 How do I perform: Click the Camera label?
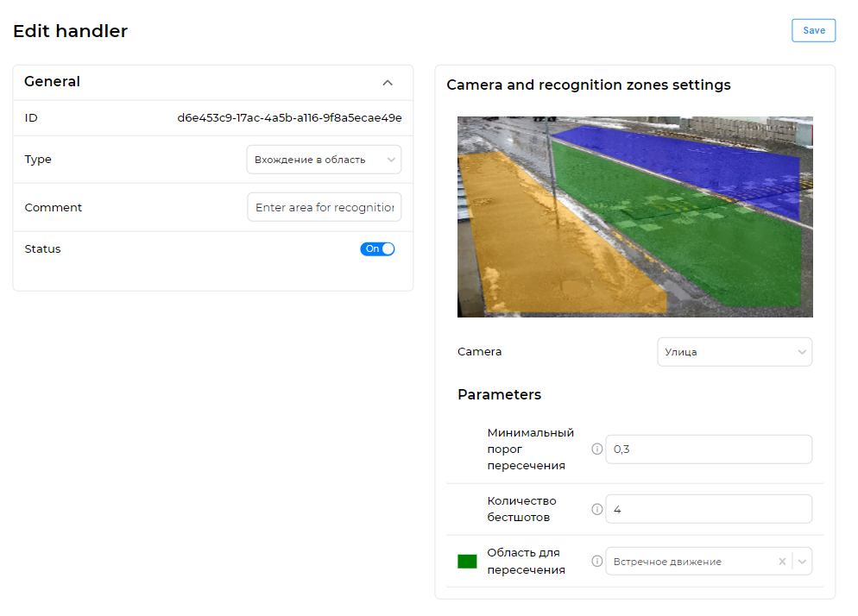tap(479, 352)
